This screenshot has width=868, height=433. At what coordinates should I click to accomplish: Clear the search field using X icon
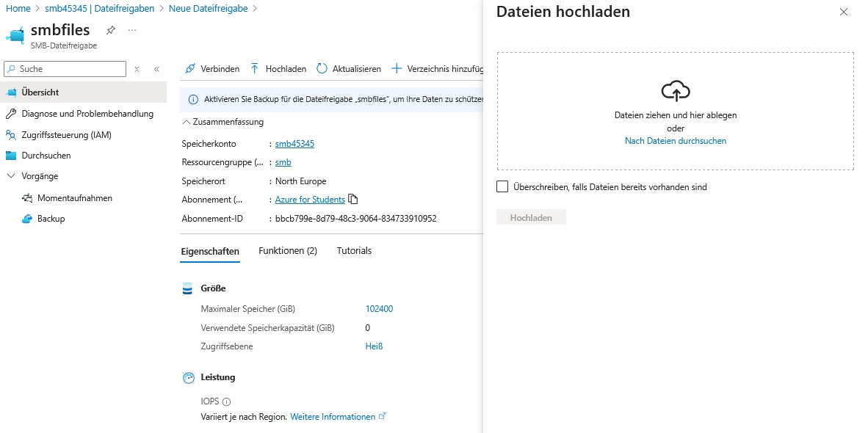tap(137, 69)
